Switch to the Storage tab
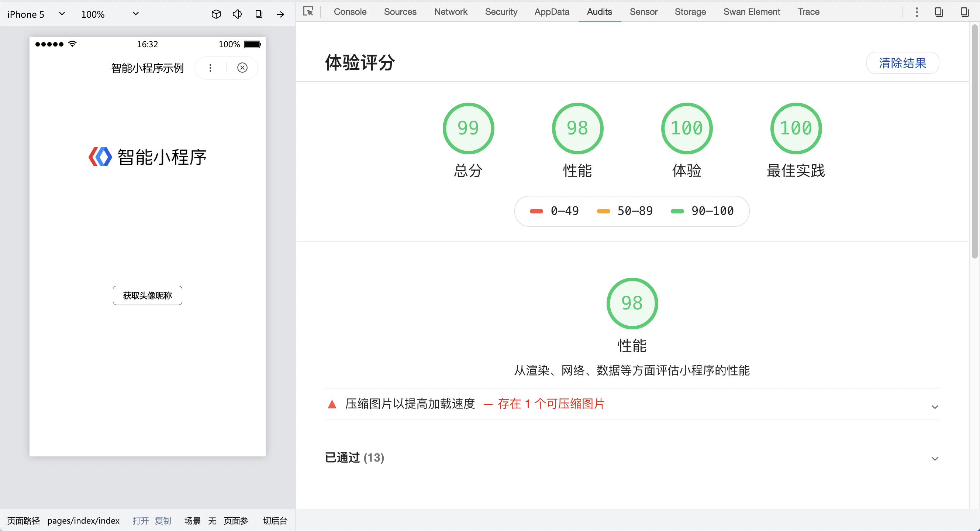The height and width of the screenshot is (531, 980). 690,12
